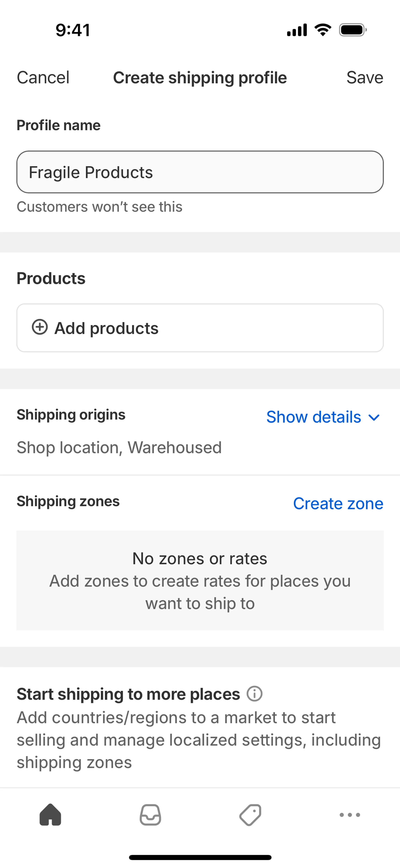Tap the home indicator bar at bottom
Viewport: 400px width, 868px height.
click(x=200, y=857)
